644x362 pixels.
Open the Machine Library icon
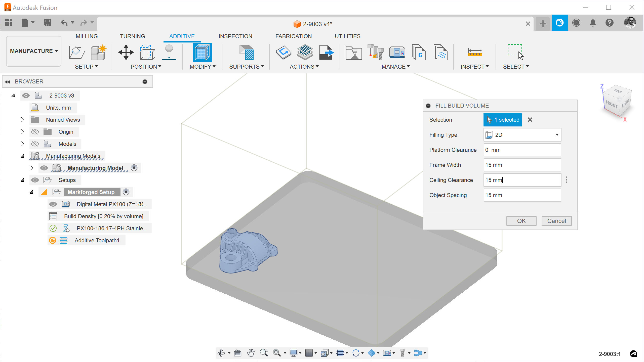click(397, 52)
